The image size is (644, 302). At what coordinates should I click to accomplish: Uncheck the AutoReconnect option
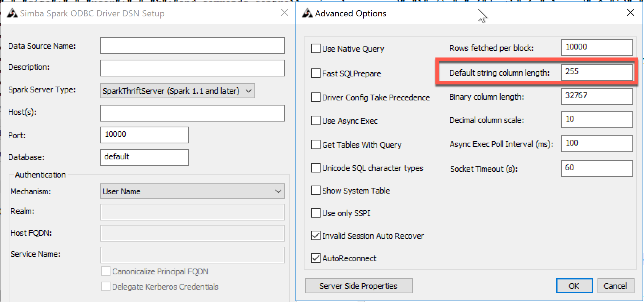[x=316, y=258]
